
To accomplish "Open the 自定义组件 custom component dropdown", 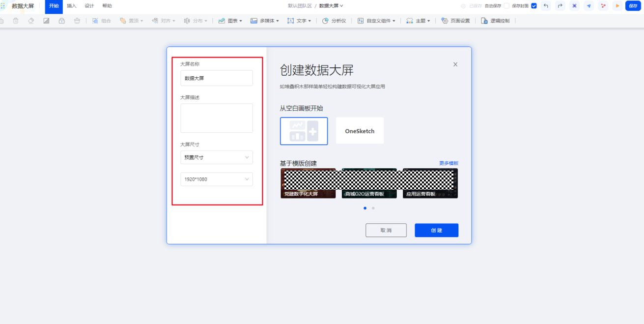I will click(x=376, y=21).
